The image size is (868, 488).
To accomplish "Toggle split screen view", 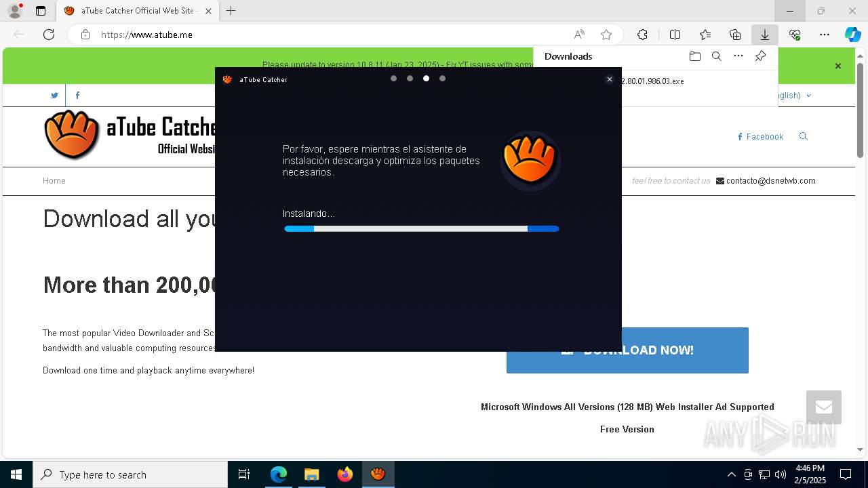I will [x=675, y=35].
